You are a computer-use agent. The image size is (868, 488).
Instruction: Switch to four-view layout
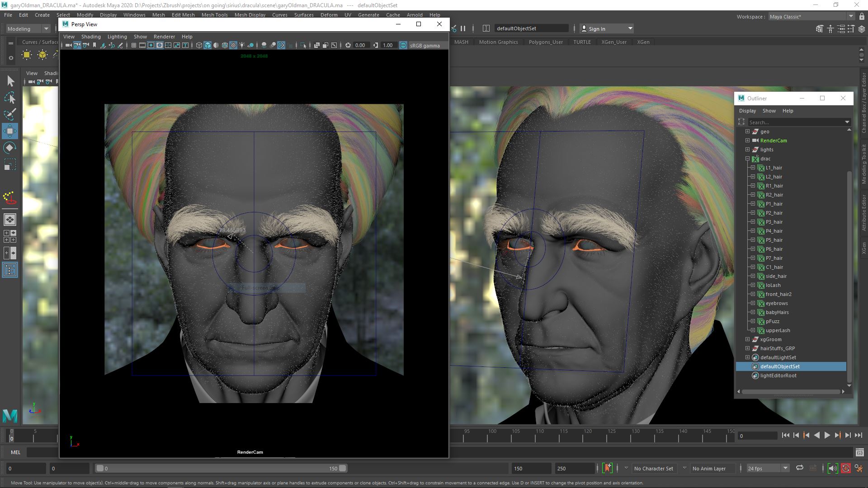click(x=10, y=236)
